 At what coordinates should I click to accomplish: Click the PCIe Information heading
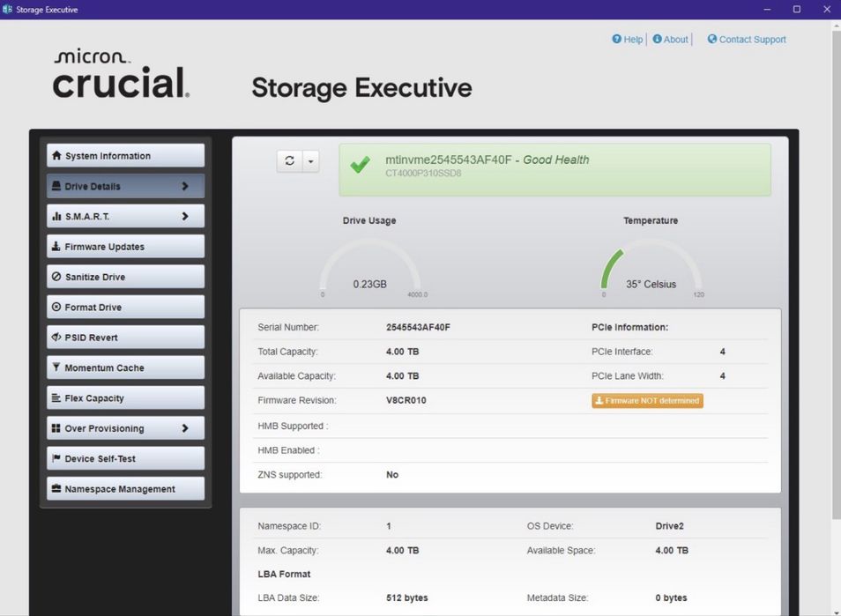(x=629, y=327)
